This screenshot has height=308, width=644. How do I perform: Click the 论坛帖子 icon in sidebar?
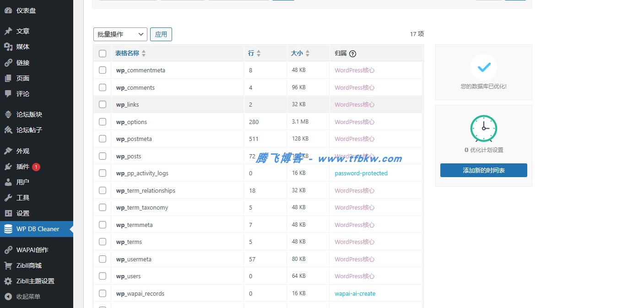coord(8,130)
